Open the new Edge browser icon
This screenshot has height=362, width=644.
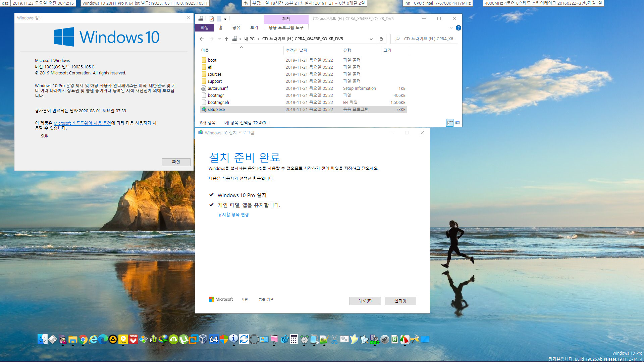tap(103, 340)
